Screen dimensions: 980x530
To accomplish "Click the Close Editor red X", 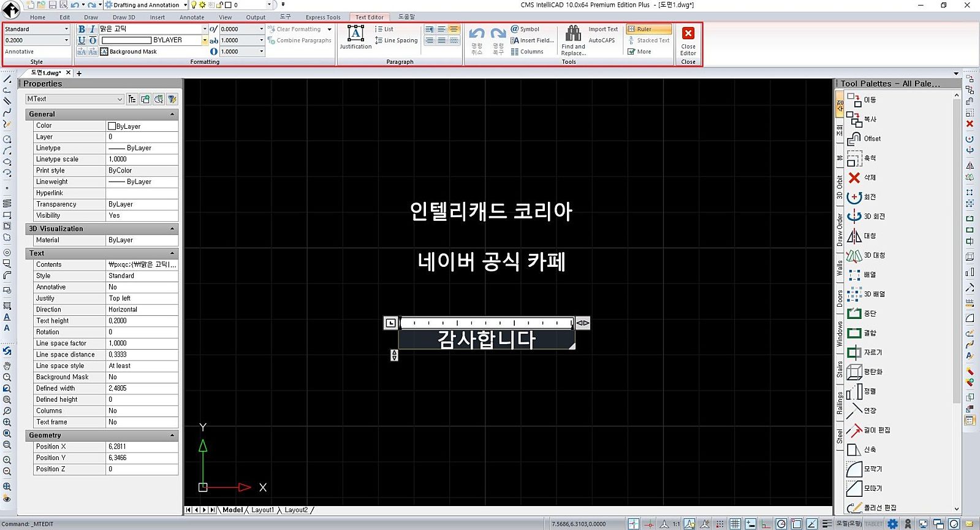I will (x=688, y=33).
